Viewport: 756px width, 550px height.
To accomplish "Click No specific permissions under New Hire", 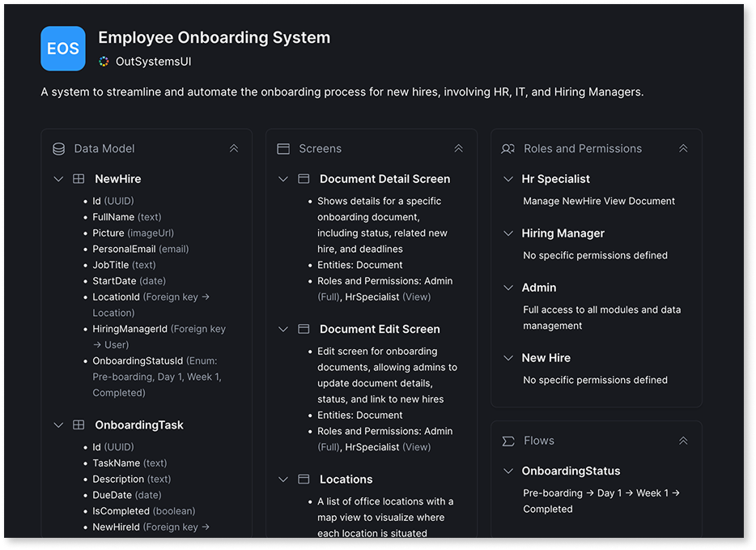I will pyautogui.click(x=595, y=380).
